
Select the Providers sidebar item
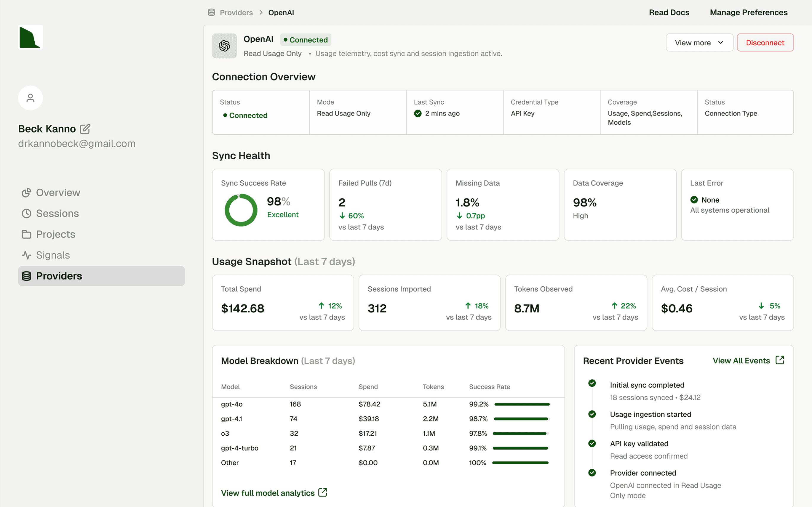click(101, 276)
